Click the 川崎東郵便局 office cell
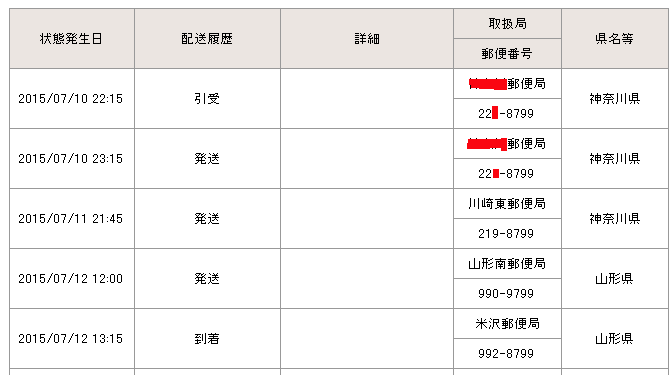672x375 pixels. pyautogui.click(x=507, y=204)
